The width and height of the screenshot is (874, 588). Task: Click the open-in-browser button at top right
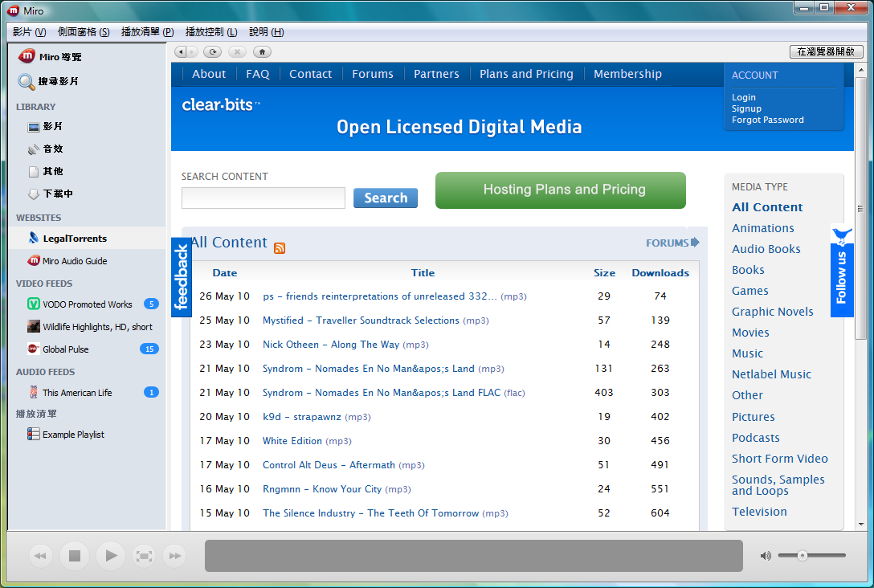pos(826,51)
